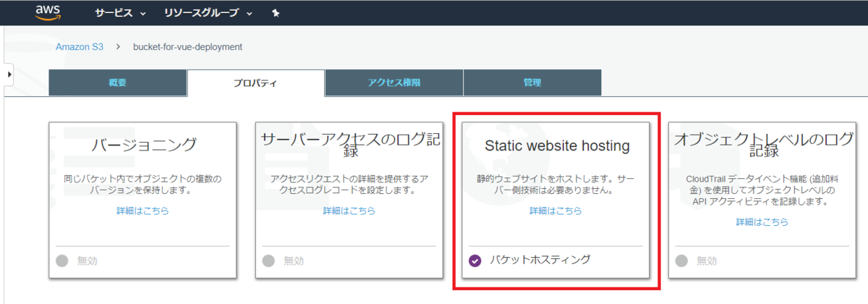Click the AWS logo home icon
Screen dimensions: 868x304
click(x=47, y=13)
